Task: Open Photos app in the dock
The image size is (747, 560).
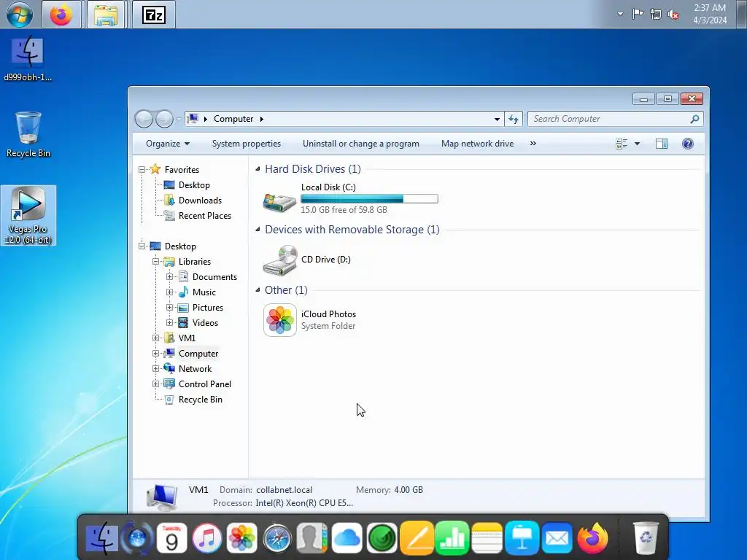Action: coord(242,539)
